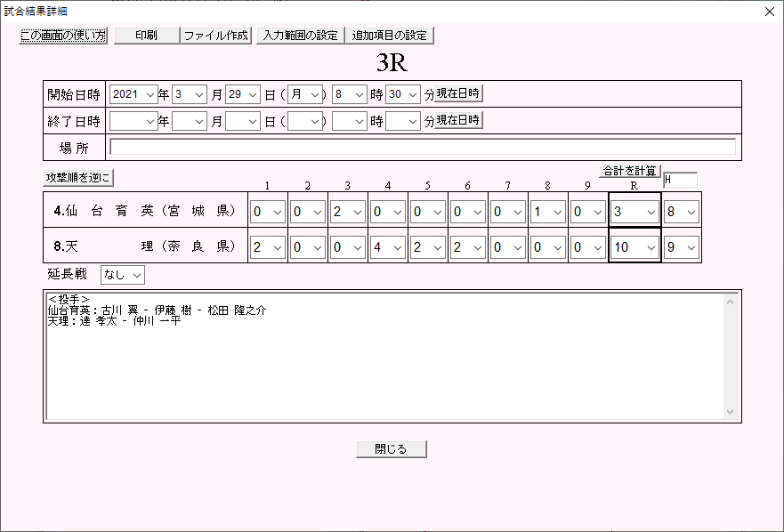
Task: Open the empty end month dropdown
Action: click(189, 121)
